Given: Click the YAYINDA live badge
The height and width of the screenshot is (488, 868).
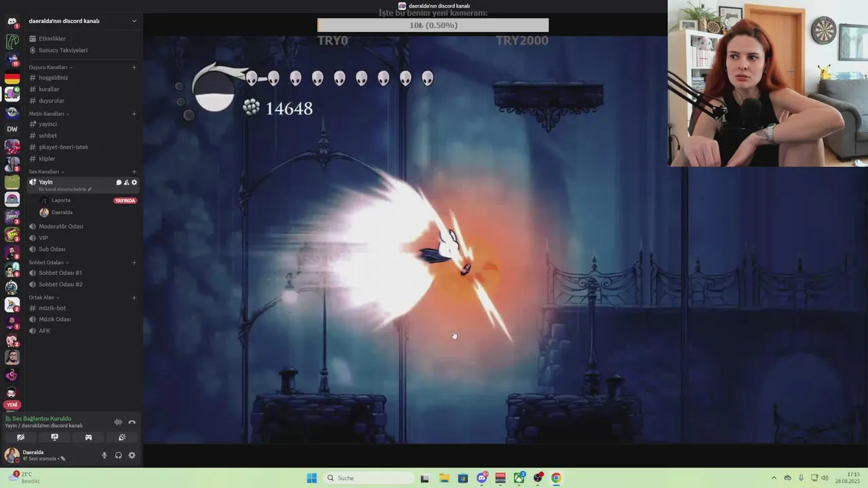Looking at the screenshot, I should coord(125,201).
